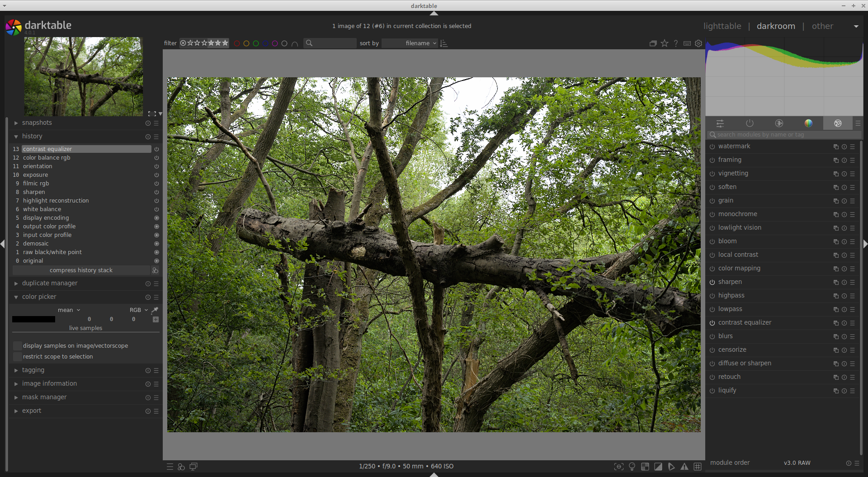Toggle focus peaking button
This screenshot has width=868, height=477.
coord(619,467)
